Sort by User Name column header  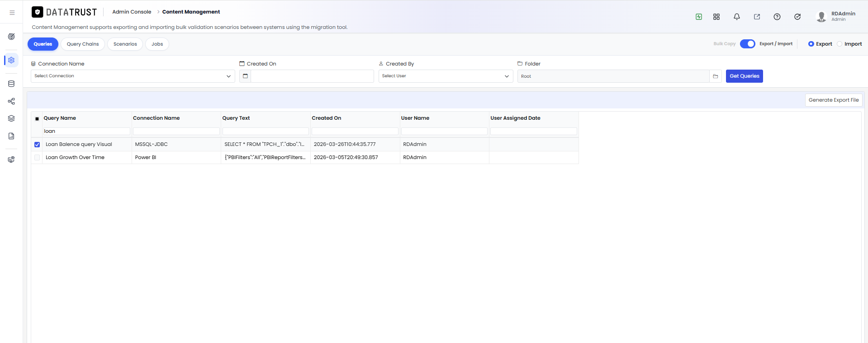[415, 118]
